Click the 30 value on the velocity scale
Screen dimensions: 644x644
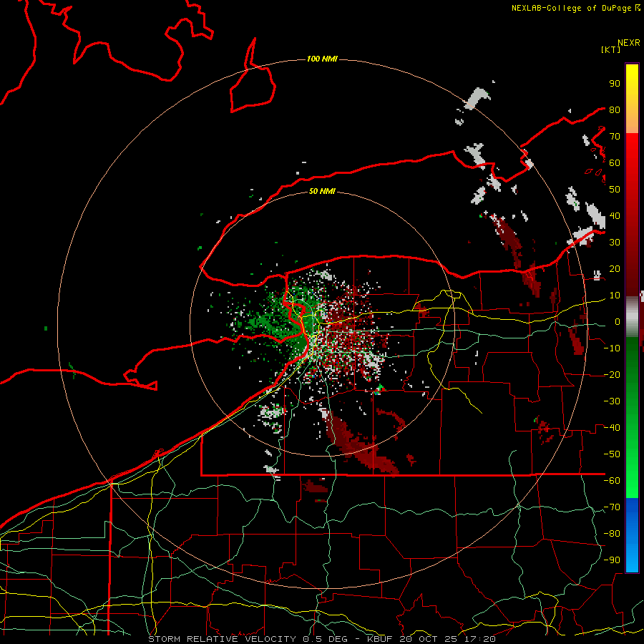(615, 243)
